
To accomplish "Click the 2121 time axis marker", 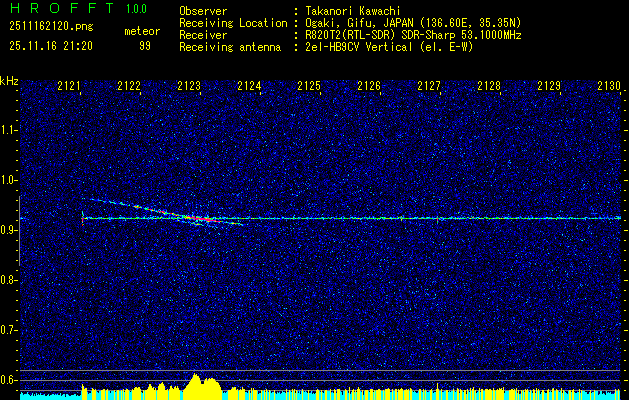I will [69, 85].
